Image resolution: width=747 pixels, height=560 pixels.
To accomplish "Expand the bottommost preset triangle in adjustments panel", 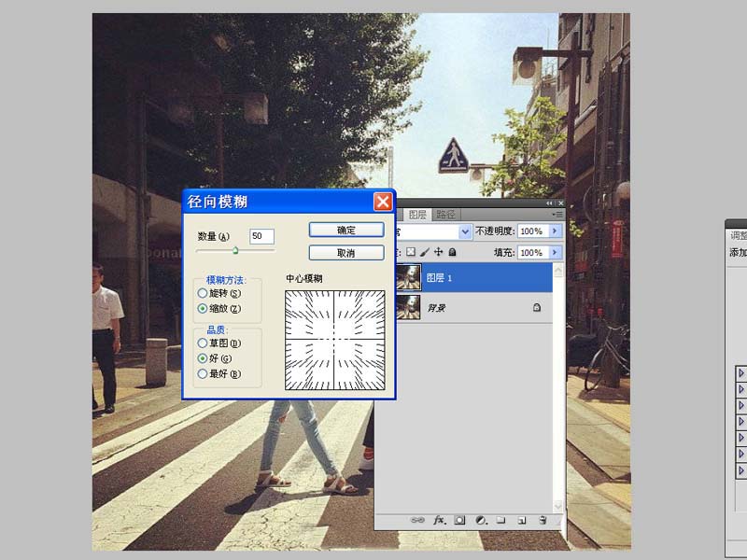I will [x=740, y=470].
